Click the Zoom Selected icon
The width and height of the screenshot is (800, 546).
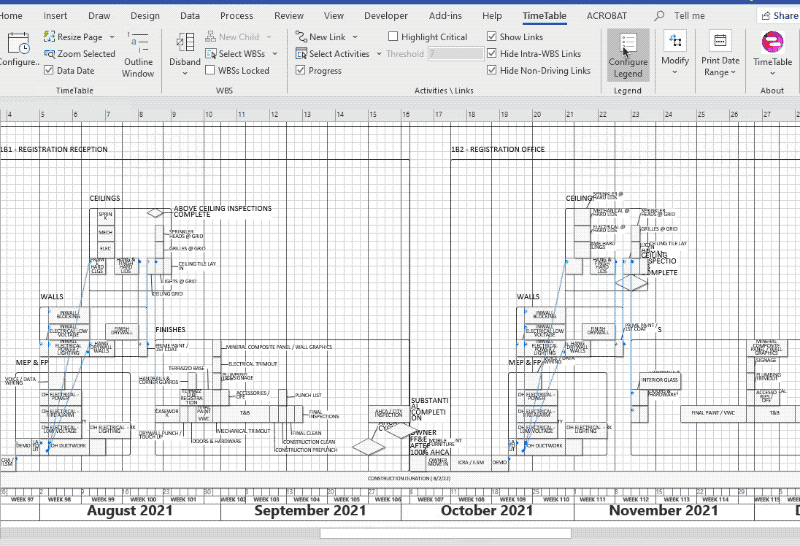coord(49,54)
